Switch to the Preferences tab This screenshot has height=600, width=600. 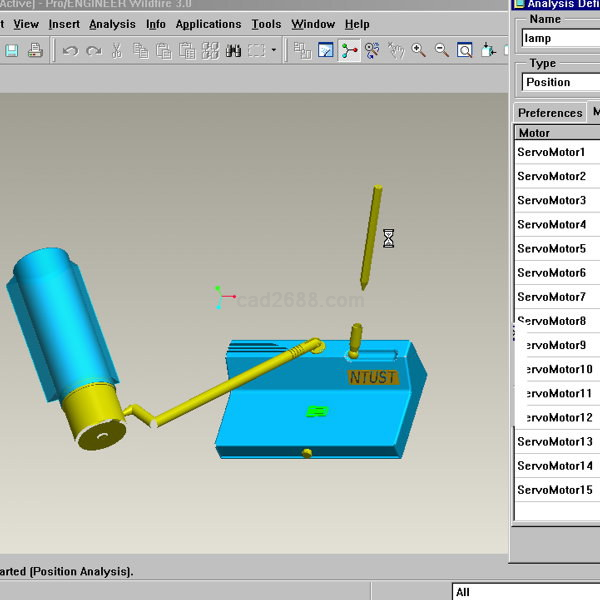550,113
